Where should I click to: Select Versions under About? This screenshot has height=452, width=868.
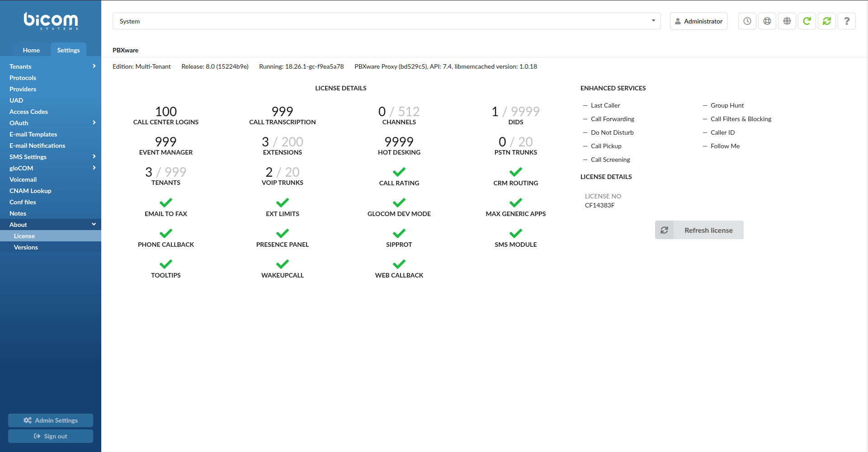tap(51, 247)
